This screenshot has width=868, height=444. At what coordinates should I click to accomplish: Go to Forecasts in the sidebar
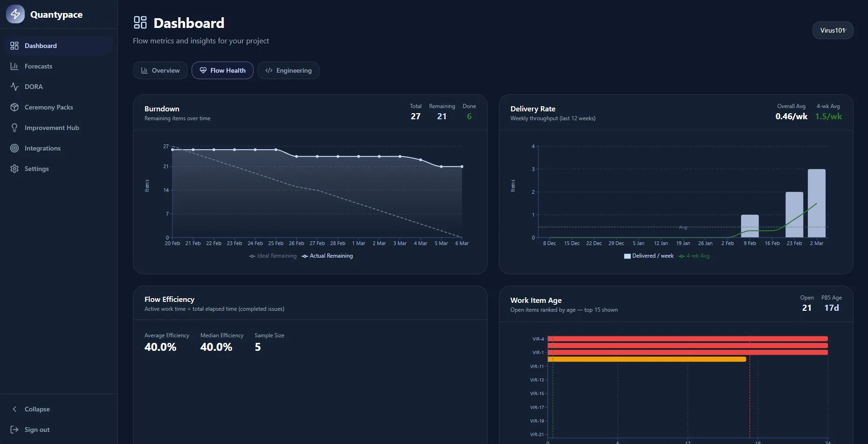pos(59,66)
